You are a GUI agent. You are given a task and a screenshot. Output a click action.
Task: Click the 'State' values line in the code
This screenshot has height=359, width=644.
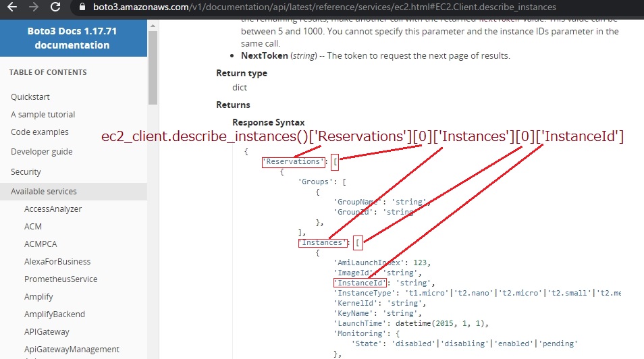point(464,343)
